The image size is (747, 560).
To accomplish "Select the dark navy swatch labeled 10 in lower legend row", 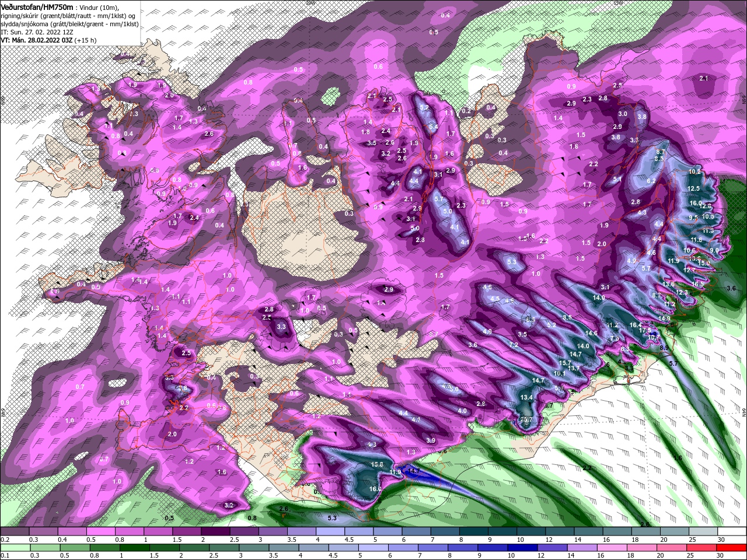I will (522, 547).
